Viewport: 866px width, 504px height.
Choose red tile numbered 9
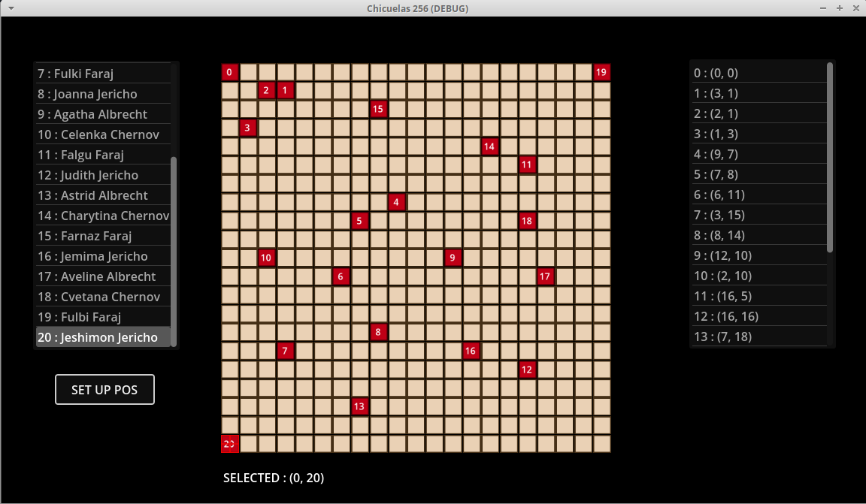(x=453, y=257)
